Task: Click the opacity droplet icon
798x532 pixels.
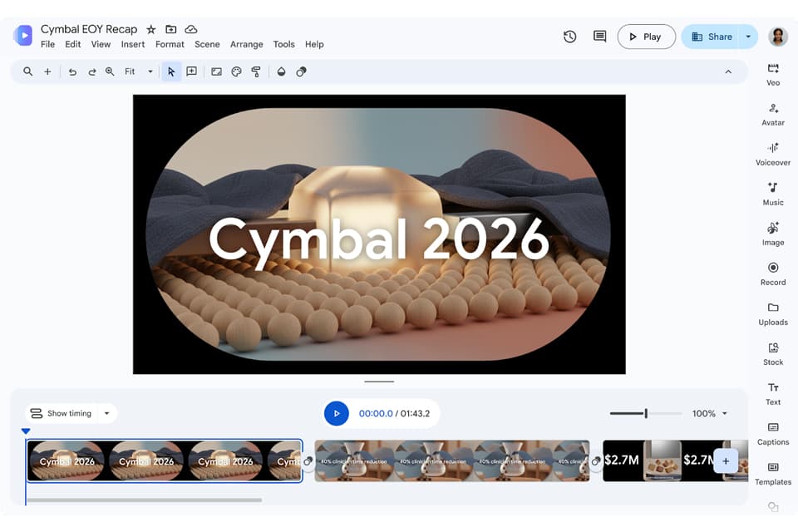Action: click(282, 71)
